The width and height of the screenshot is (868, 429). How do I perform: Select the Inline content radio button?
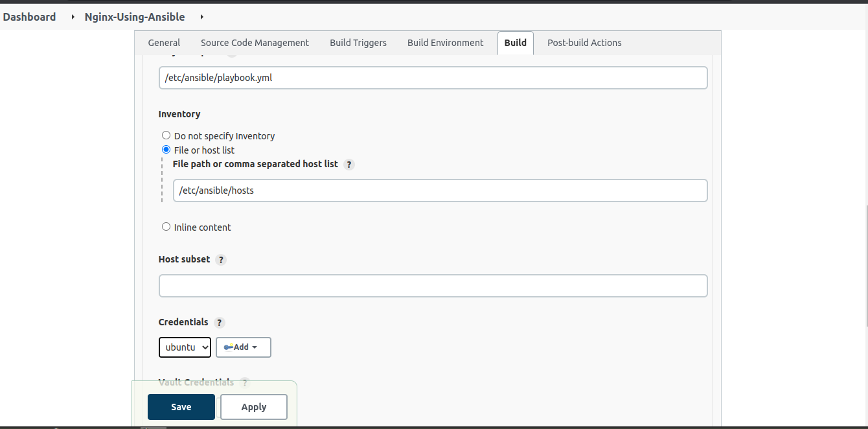pyautogui.click(x=166, y=227)
